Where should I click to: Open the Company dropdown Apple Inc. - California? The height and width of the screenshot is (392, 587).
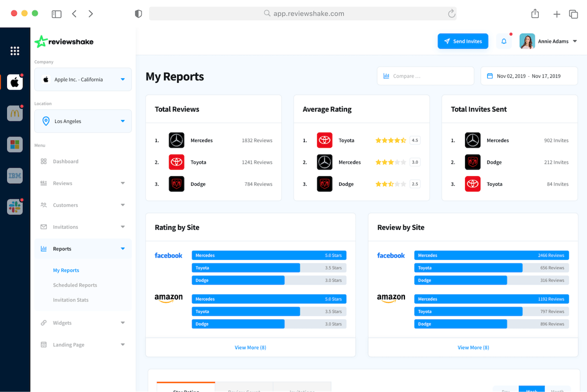[83, 79]
